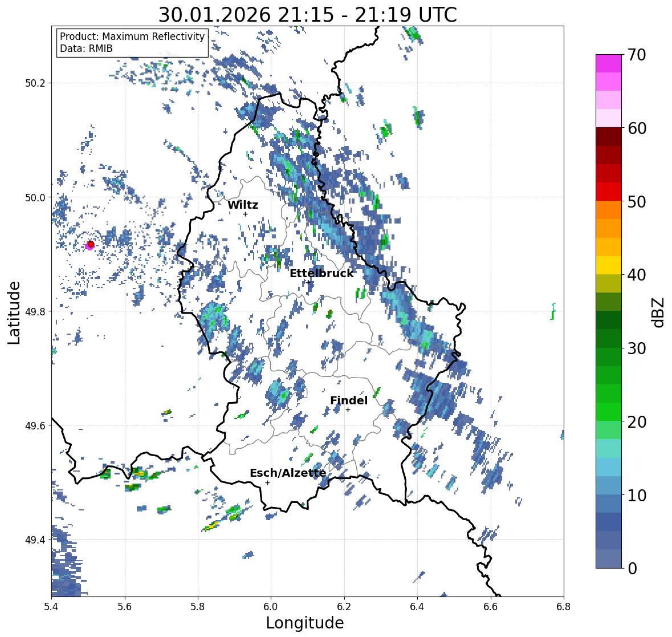This screenshot has height=637, width=672.
Task: Click the 50.2 latitude tick label
Action: click(35, 83)
